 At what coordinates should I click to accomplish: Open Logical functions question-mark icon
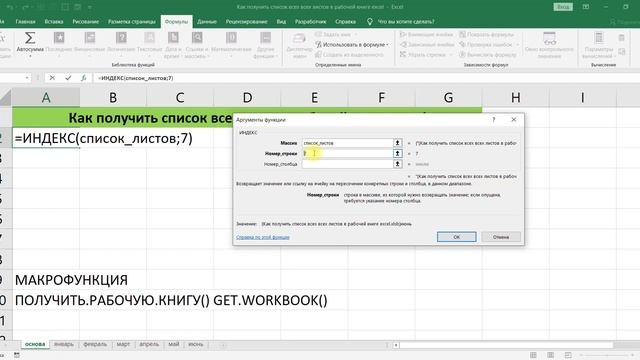[x=121, y=38]
